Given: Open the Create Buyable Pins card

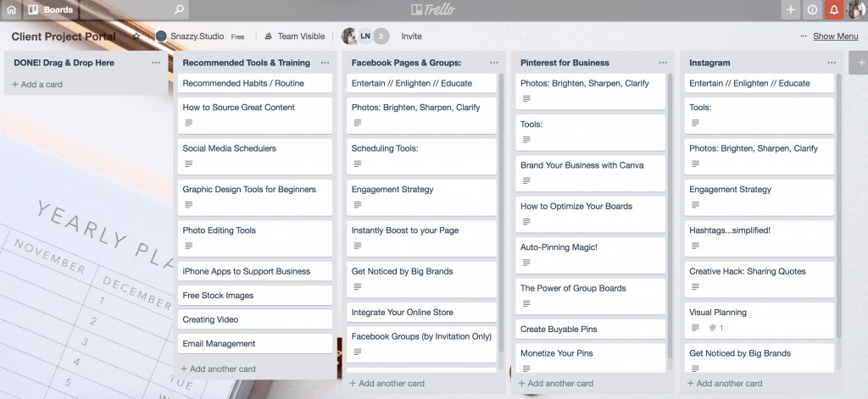Looking at the screenshot, I should pos(591,330).
